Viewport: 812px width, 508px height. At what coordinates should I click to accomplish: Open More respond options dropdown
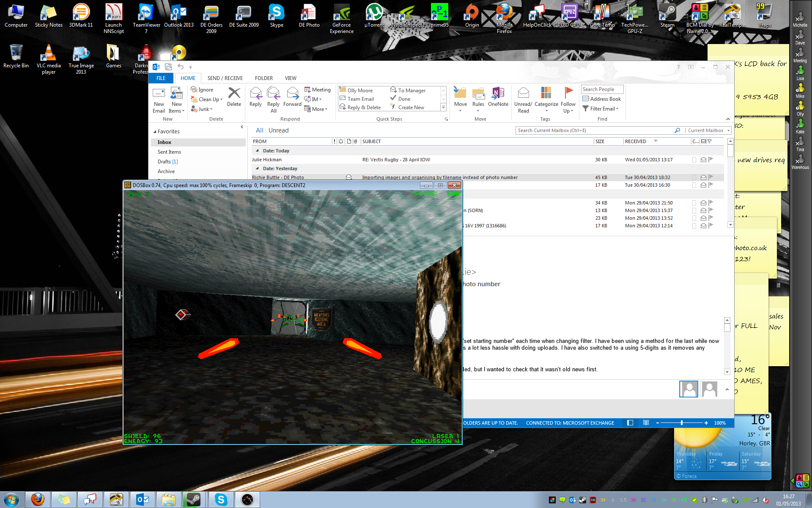click(x=316, y=109)
